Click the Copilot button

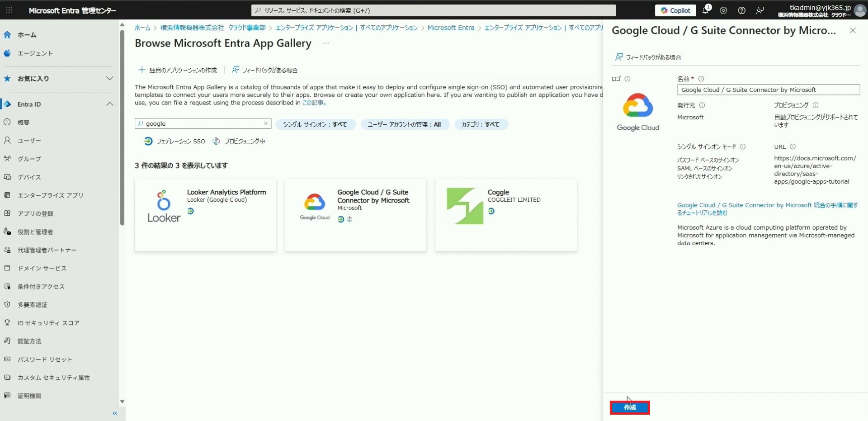click(x=675, y=10)
